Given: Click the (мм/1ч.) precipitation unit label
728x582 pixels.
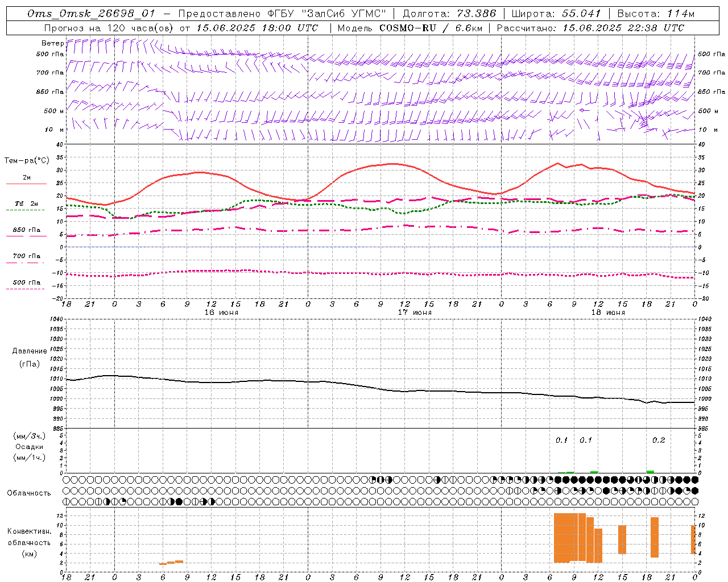Looking at the screenshot, I should [x=30, y=458].
